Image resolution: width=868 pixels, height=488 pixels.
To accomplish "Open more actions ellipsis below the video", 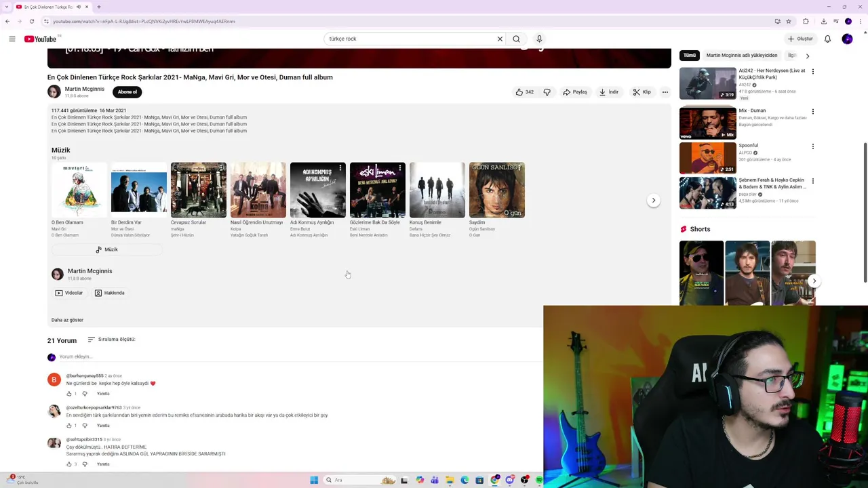I will [665, 92].
